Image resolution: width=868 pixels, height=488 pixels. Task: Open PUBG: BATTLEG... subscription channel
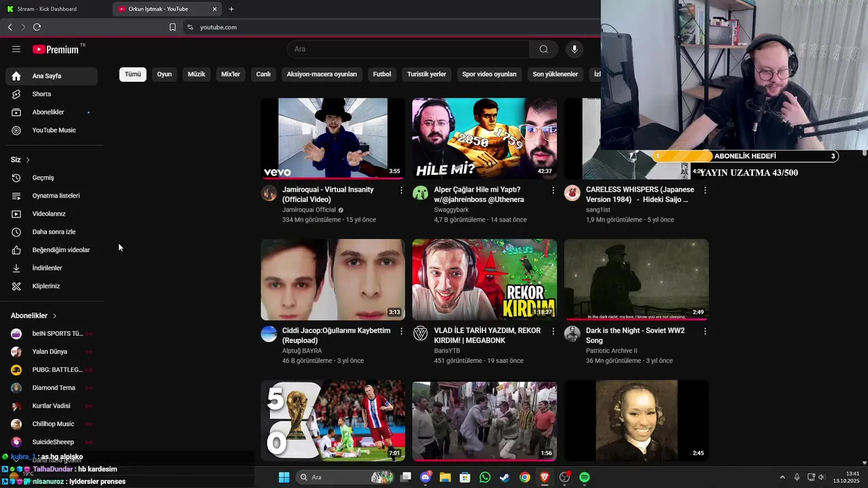(x=52, y=370)
